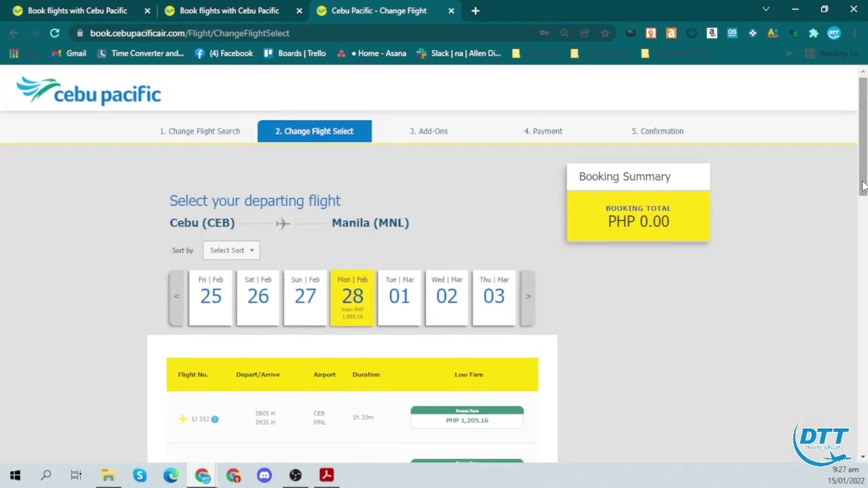Open the Google apps grid bookmark icon
The height and width of the screenshot is (488, 868).
tap(14, 53)
